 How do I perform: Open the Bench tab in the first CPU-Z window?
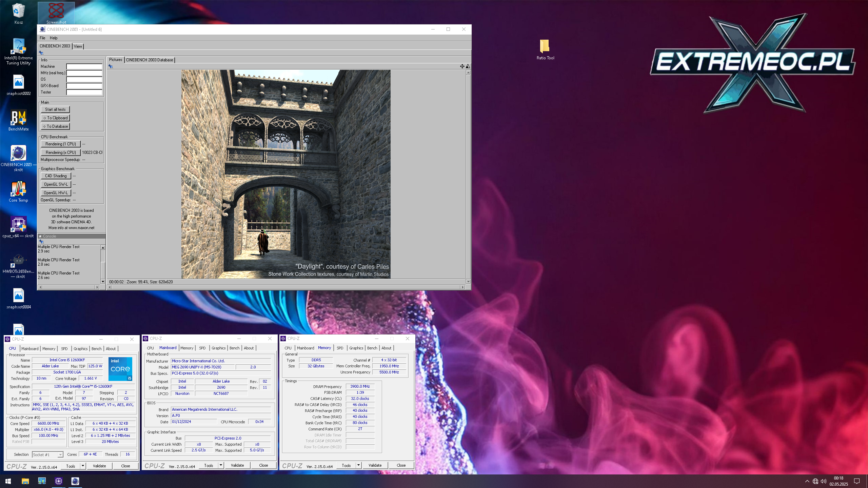[96, 349]
